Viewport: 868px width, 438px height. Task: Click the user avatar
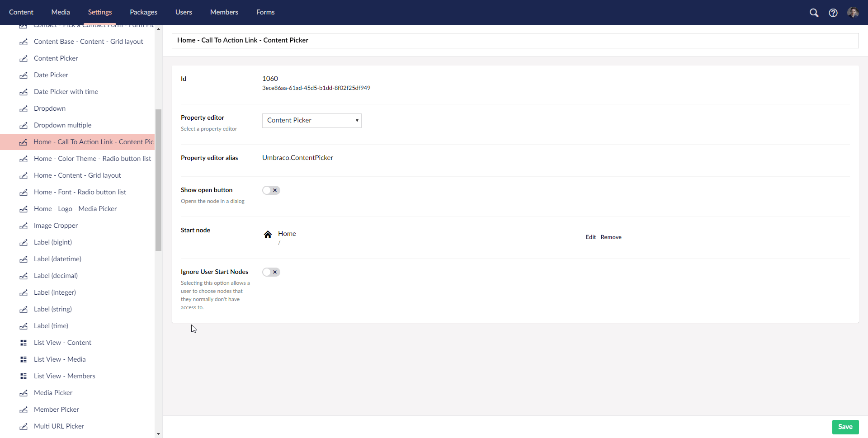point(854,13)
